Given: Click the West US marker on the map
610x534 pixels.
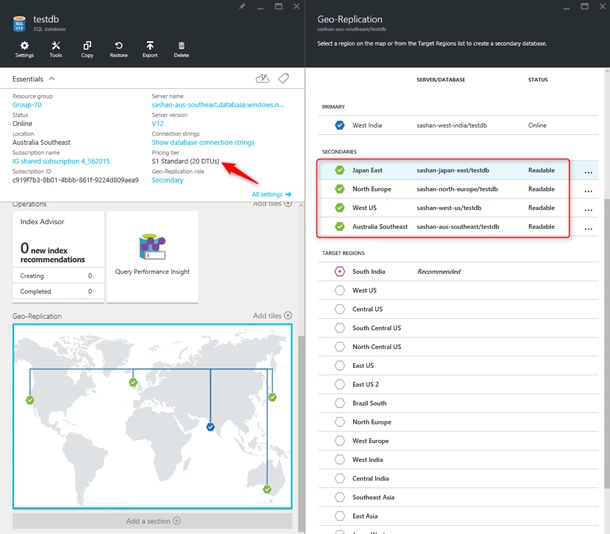Looking at the screenshot, I should click(30, 400).
